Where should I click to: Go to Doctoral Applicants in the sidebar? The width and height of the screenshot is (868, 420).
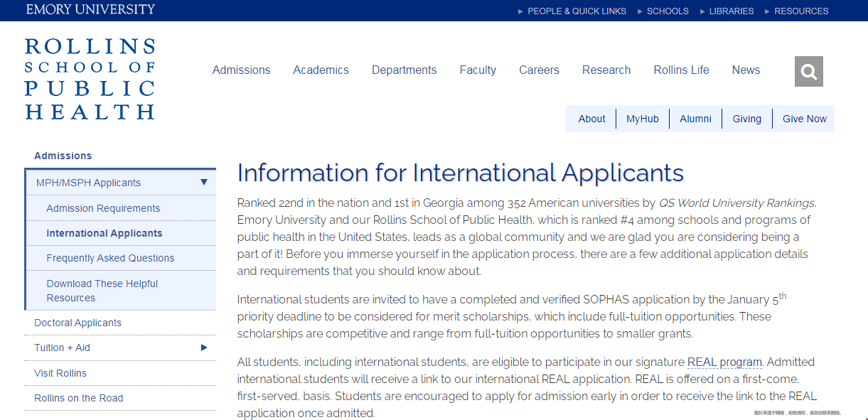[x=77, y=323]
